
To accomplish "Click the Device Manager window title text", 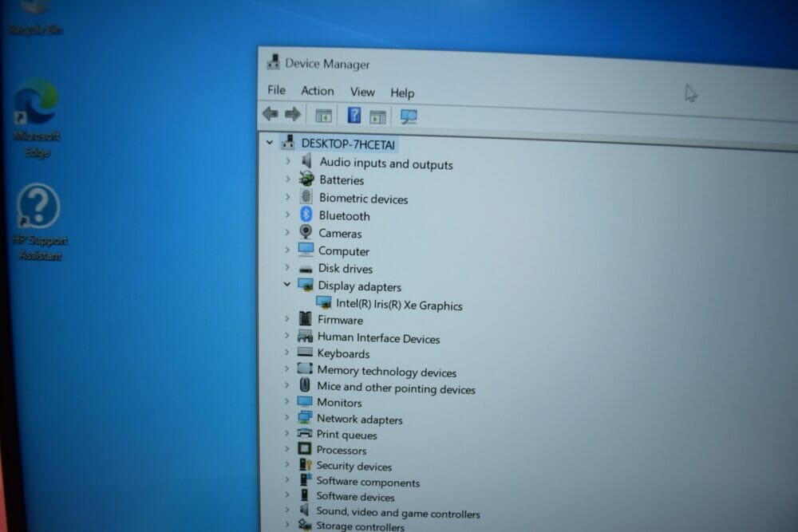I will pyautogui.click(x=327, y=64).
